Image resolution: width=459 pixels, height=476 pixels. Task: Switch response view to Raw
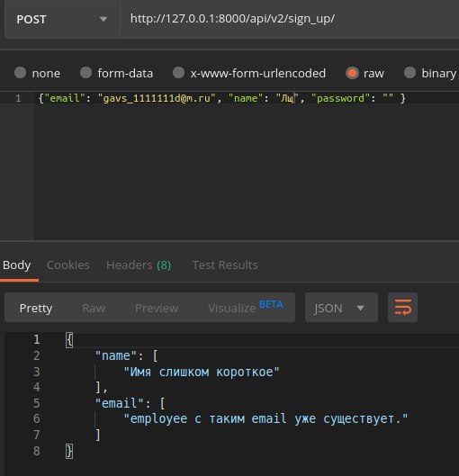(94, 308)
